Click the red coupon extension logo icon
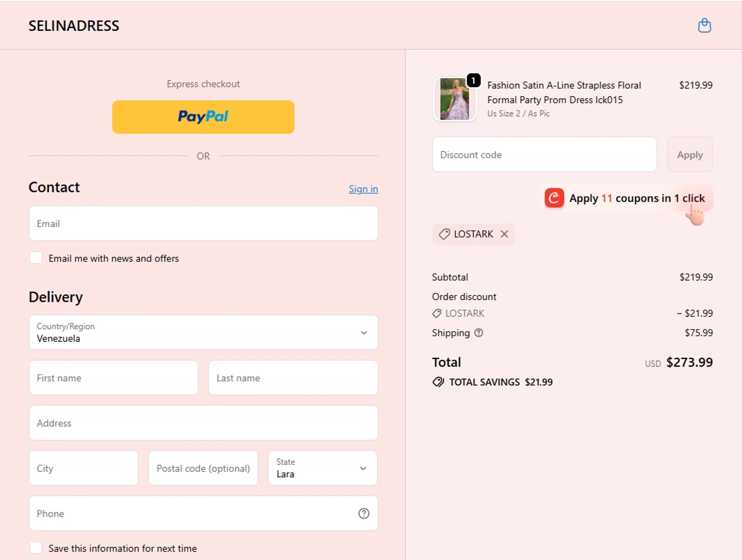 pos(554,198)
